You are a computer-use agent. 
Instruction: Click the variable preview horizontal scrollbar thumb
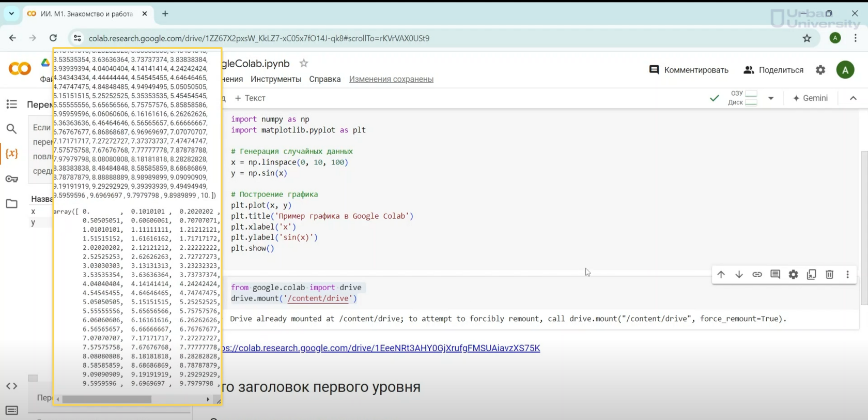[107, 399]
